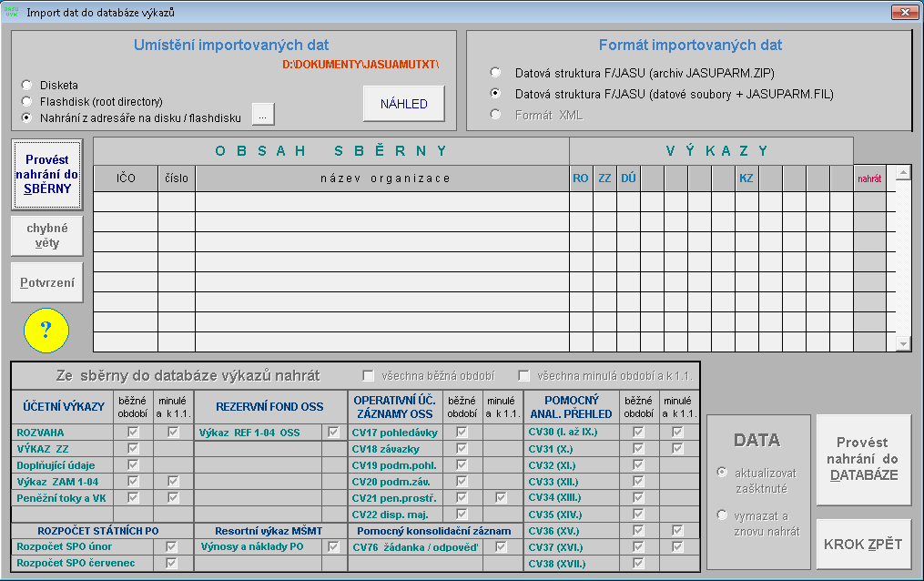Image resolution: width=924 pixels, height=581 pixels.
Task: Click the Potvrzení button
Action: [46, 283]
